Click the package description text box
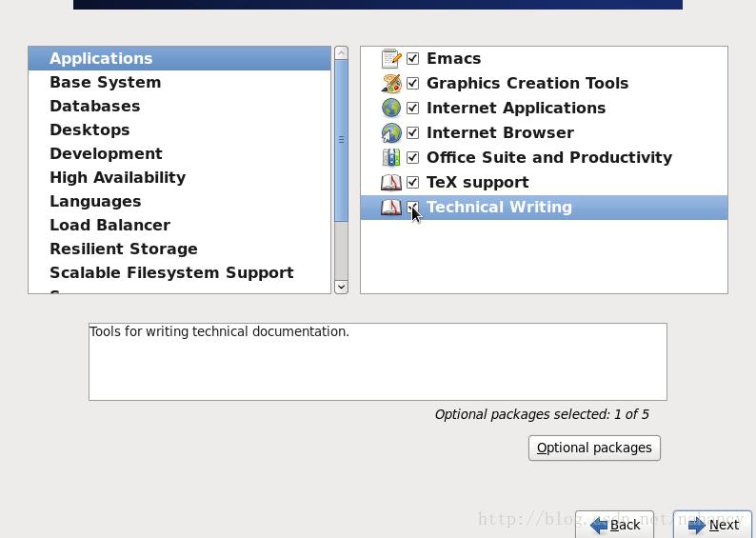 tap(377, 362)
